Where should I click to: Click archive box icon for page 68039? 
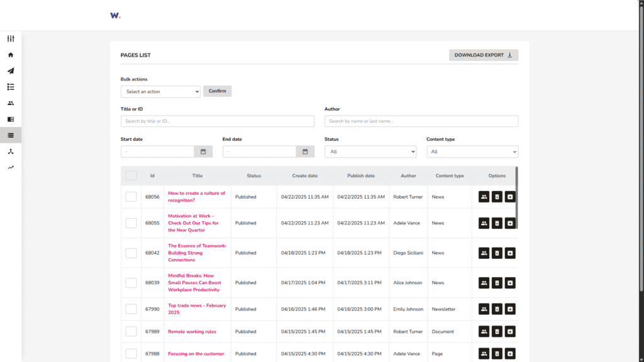pos(510,283)
